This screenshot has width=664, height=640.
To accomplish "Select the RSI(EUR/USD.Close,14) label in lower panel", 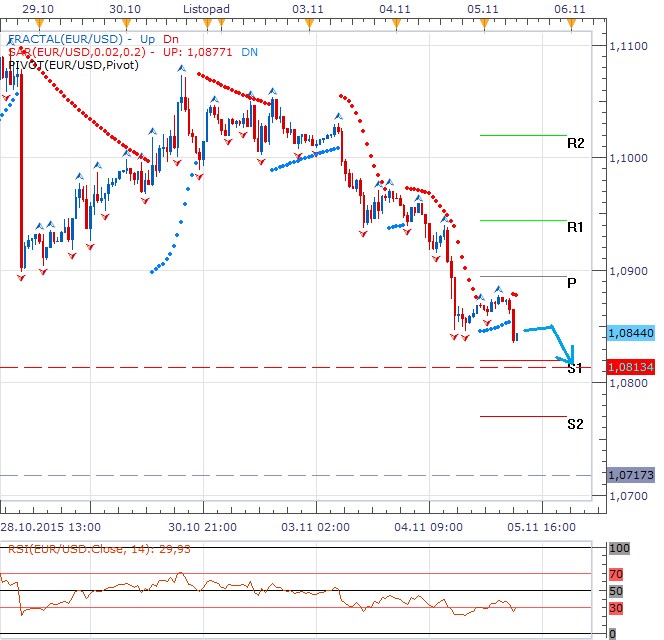I will [70, 548].
